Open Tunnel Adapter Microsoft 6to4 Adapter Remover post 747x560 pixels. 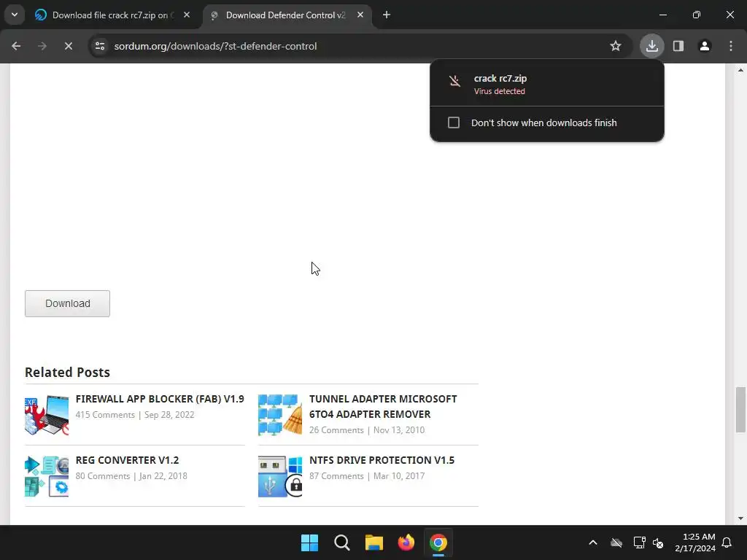pyautogui.click(x=382, y=407)
